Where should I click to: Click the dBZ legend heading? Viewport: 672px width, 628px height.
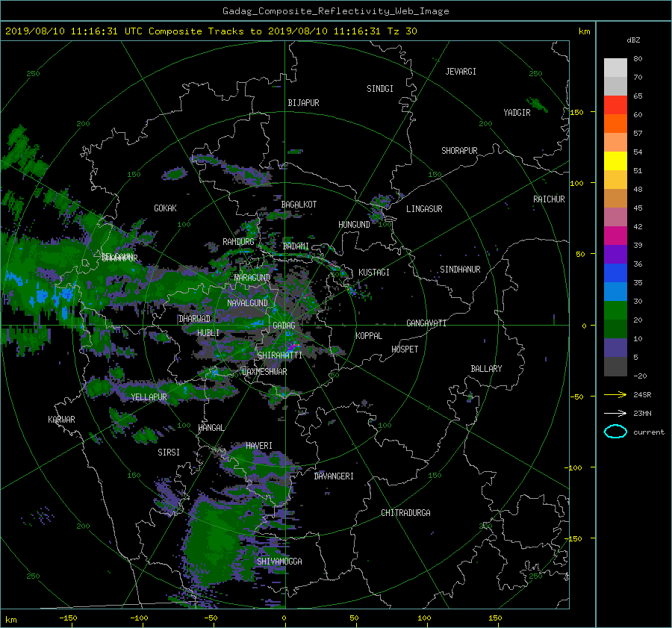click(633, 40)
